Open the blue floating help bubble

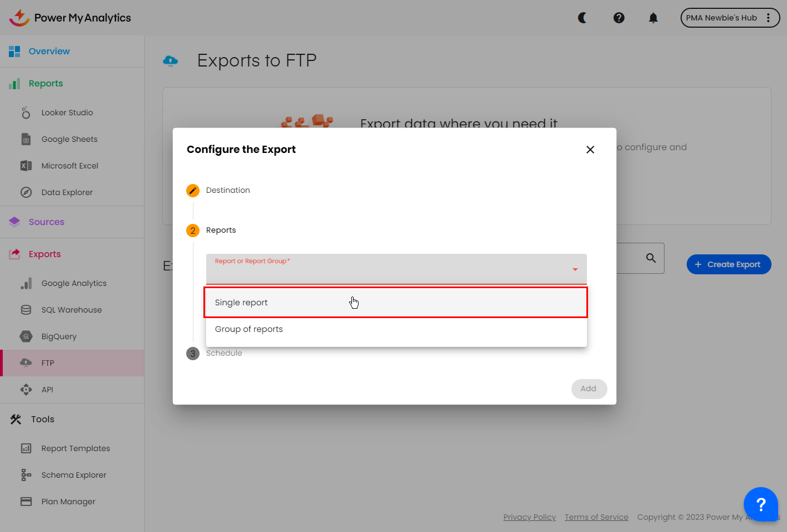coord(760,504)
